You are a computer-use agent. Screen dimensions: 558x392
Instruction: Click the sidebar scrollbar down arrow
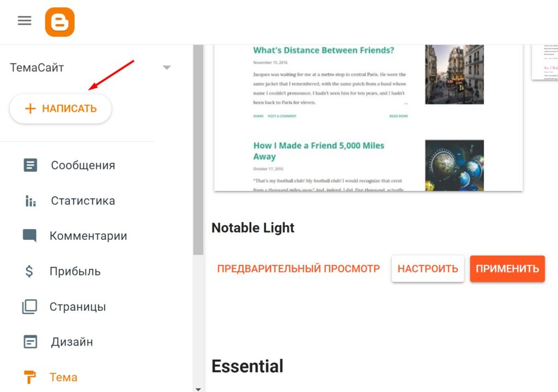click(198, 389)
